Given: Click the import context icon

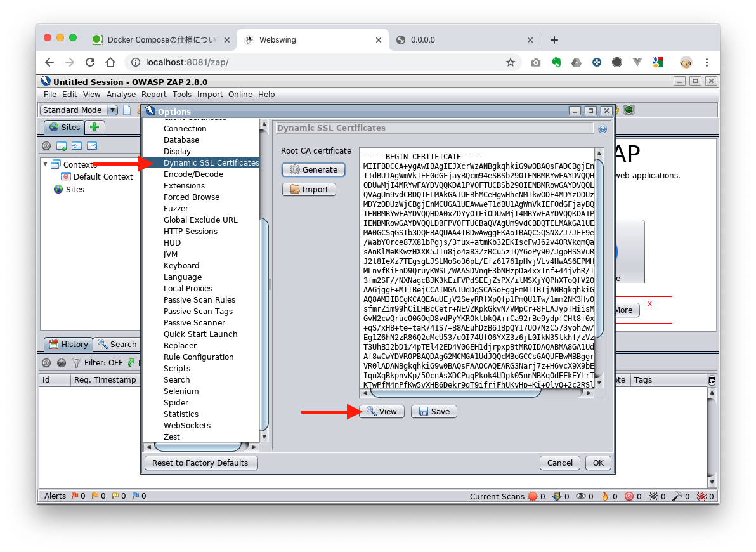Looking at the screenshot, I should (77, 146).
